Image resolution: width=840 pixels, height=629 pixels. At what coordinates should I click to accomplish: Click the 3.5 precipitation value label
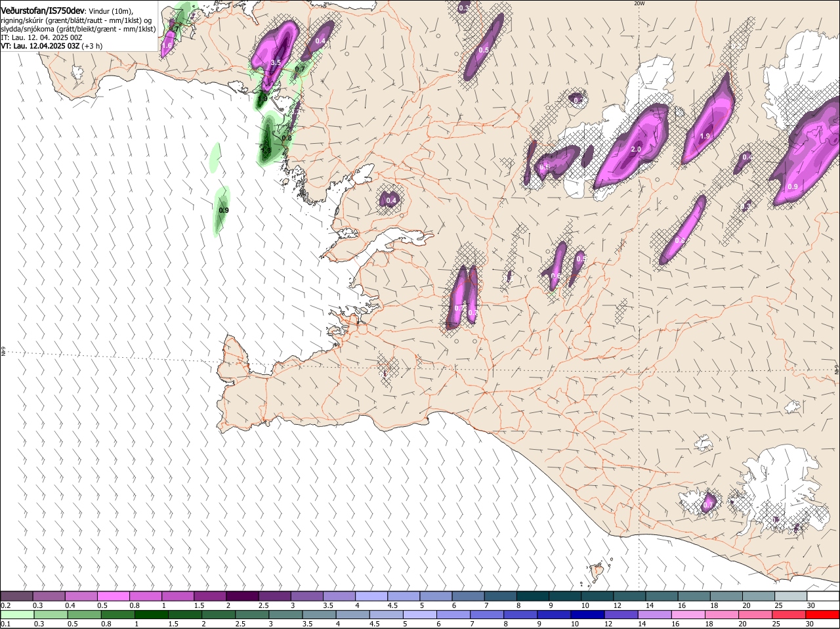click(x=276, y=62)
